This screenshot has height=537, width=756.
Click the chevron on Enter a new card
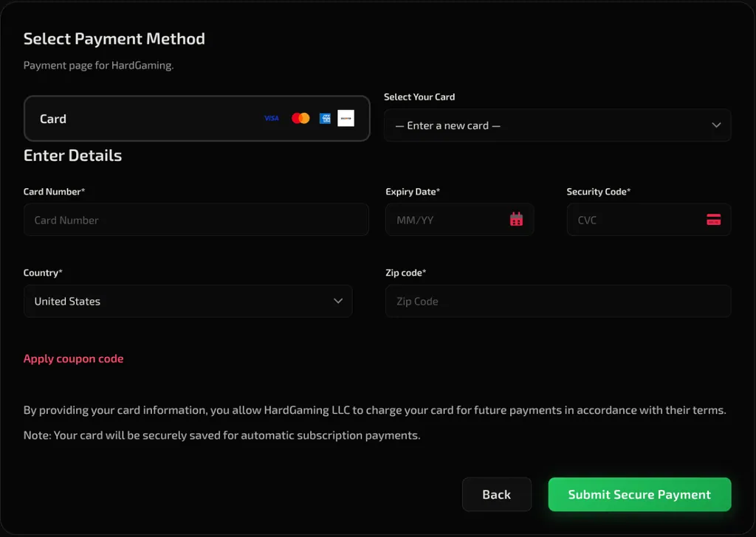coord(716,125)
